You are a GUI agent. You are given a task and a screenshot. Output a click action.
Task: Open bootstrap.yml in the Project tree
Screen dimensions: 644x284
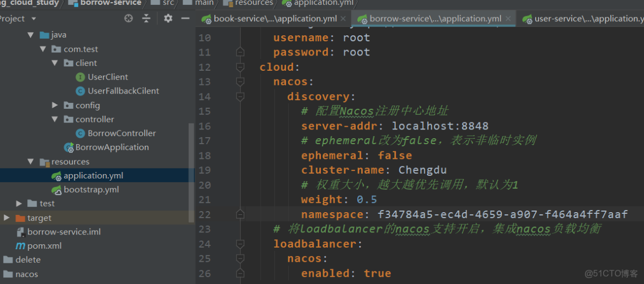point(91,190)
